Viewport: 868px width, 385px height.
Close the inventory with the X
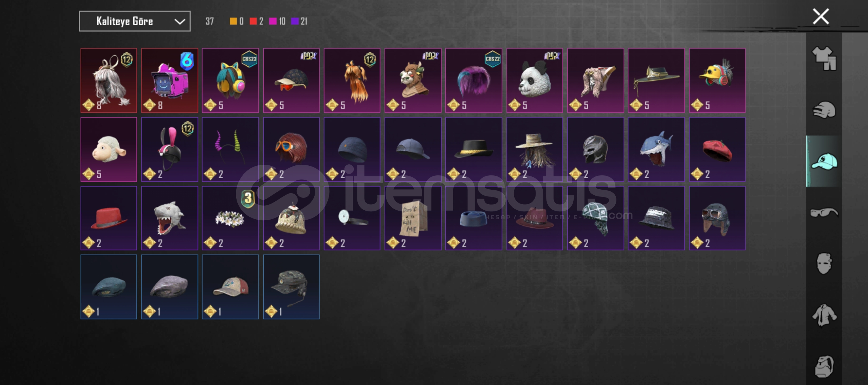(x=821, y=16)
